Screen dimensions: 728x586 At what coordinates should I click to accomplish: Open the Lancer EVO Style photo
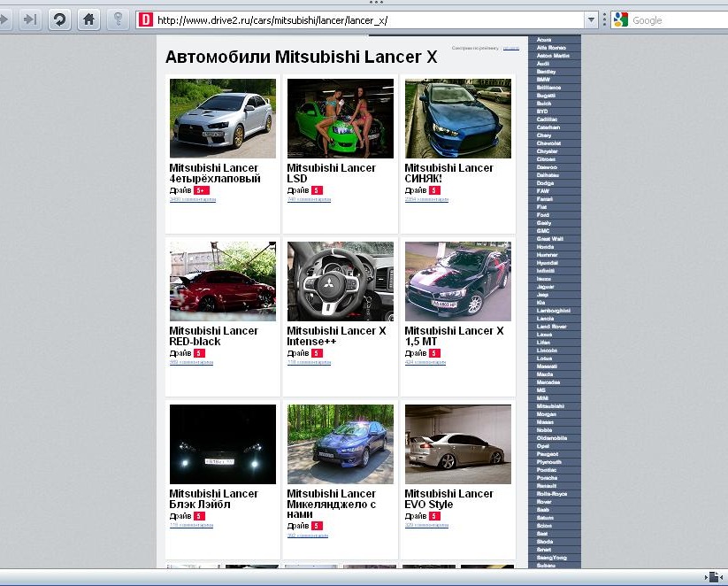pyautogui.click(x=458, y=444)
